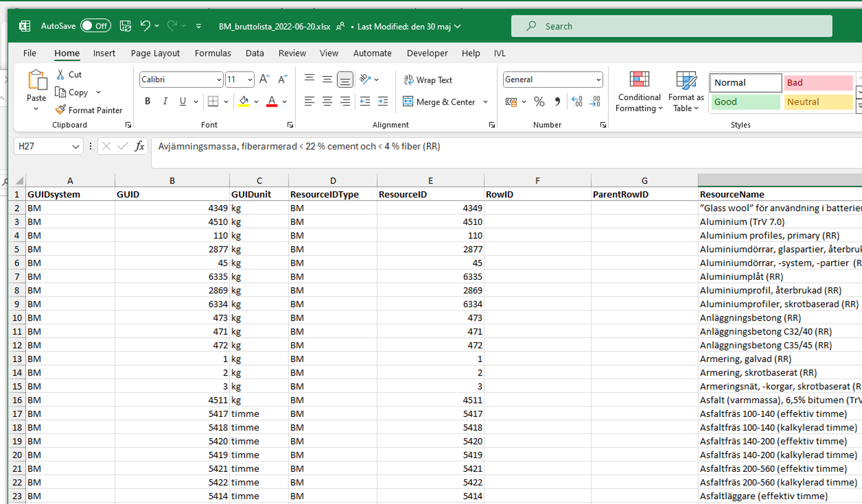862x504 pixels.
Task: Click the Italic button
Action: (x=165, y=102)
